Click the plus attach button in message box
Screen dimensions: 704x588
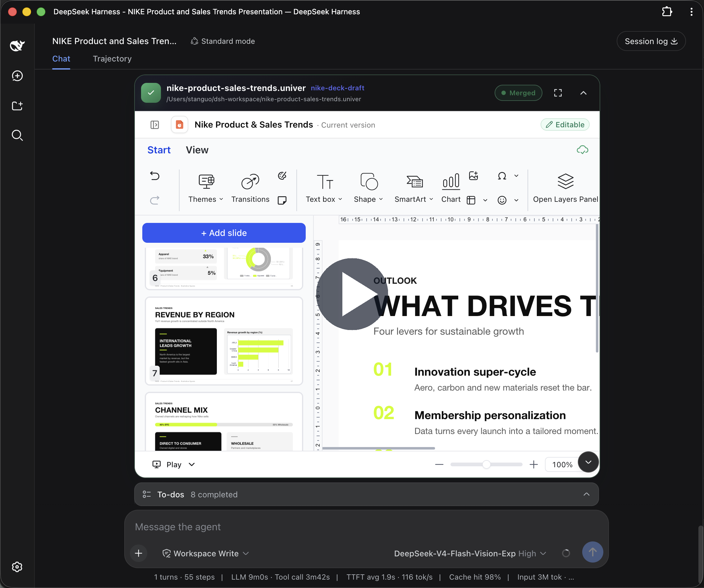tap(139, 553)
